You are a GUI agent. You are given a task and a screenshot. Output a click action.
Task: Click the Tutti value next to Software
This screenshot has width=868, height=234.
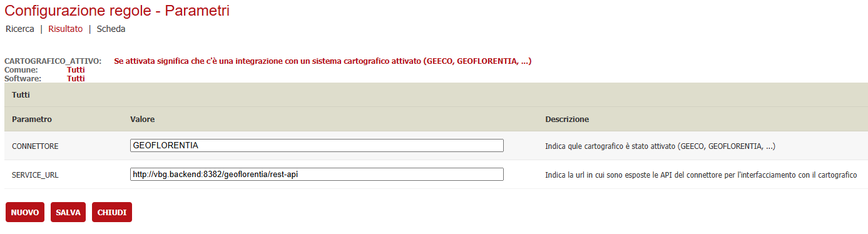(76, 79)
